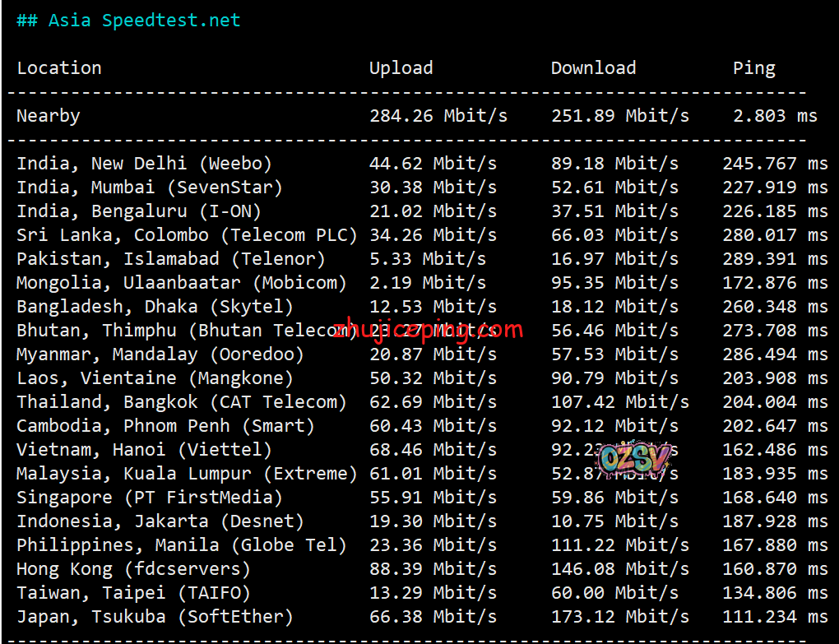
Task: Click the Japan, Tsukuba (SoftEther) entry
Action: point(155,617)
